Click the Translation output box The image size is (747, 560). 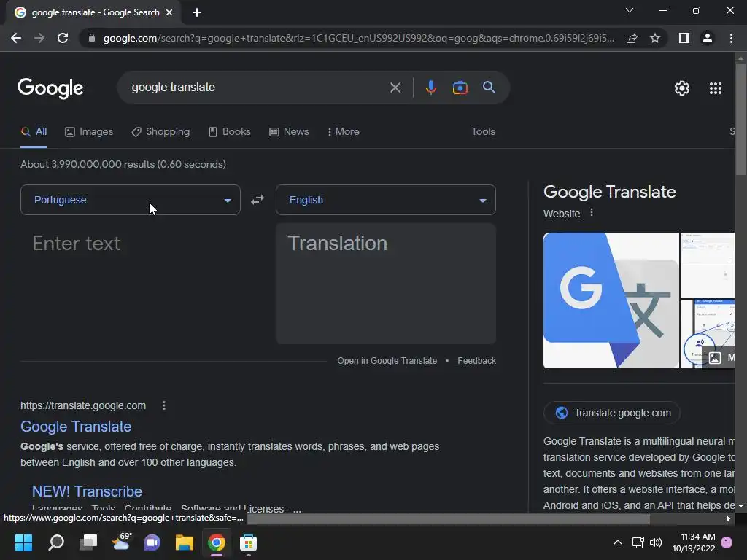point(386,284)
